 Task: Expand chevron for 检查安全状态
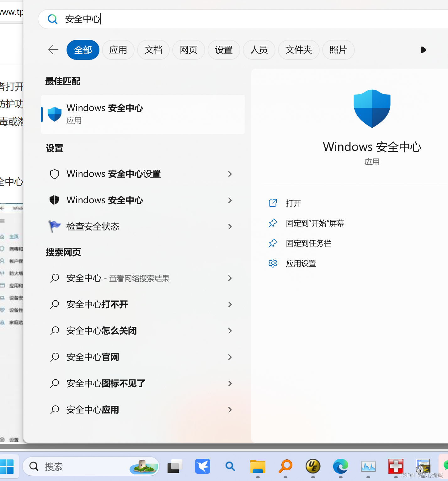click(230, 227)
